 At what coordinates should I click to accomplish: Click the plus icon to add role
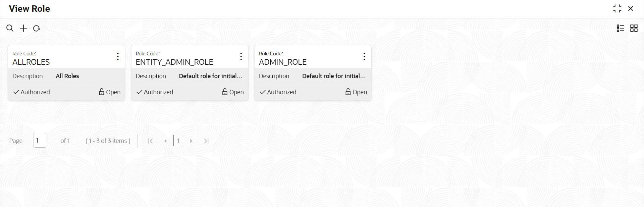(23, 28)
